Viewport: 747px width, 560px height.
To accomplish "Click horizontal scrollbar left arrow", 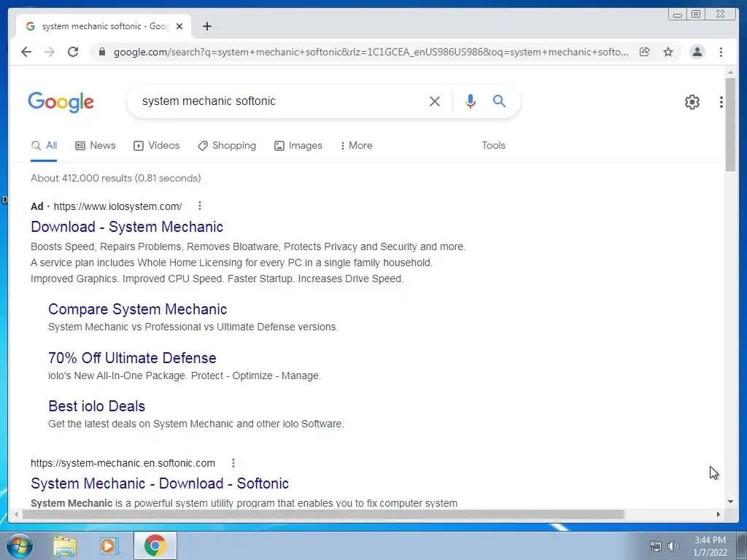I will pos(16,514).
